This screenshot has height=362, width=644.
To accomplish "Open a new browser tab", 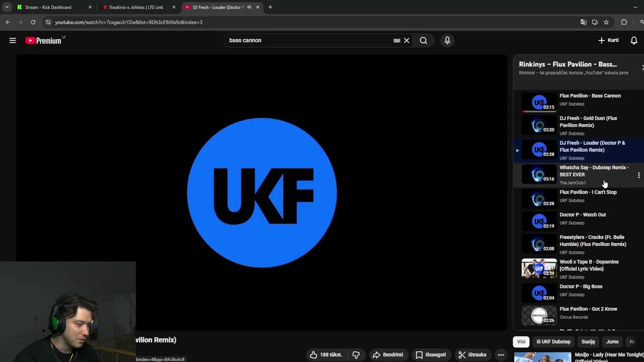I will [x=270, y=7].
